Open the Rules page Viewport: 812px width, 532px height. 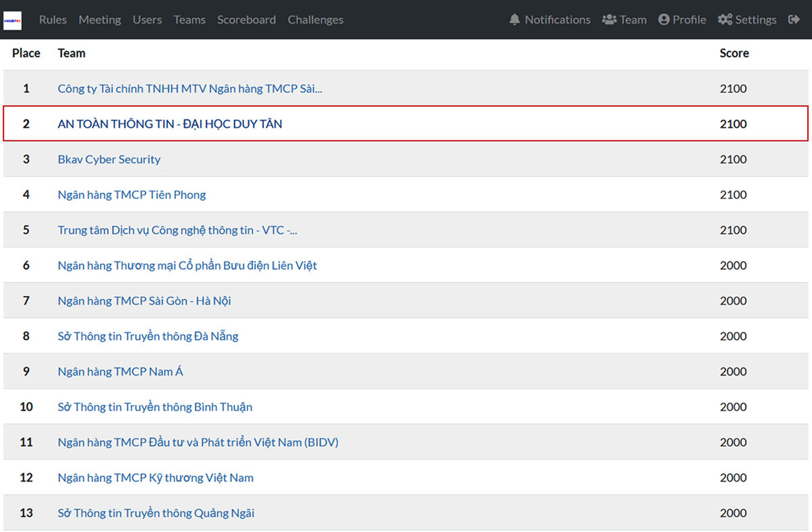click(x=53, y=20)
